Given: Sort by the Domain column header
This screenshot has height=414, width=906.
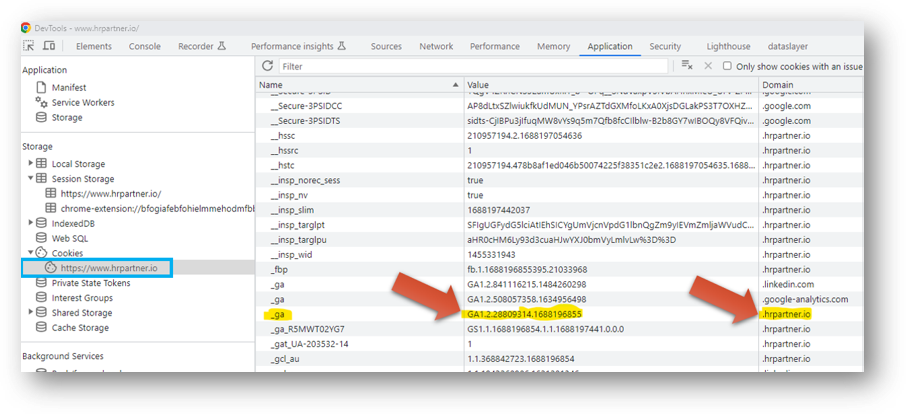Looking at the screenshot, I should coord(811,85).
